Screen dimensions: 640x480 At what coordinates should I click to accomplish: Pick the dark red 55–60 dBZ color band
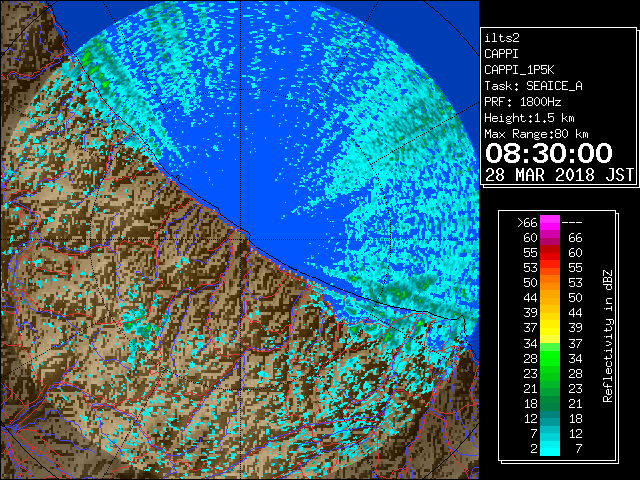[x=550, y=253]
